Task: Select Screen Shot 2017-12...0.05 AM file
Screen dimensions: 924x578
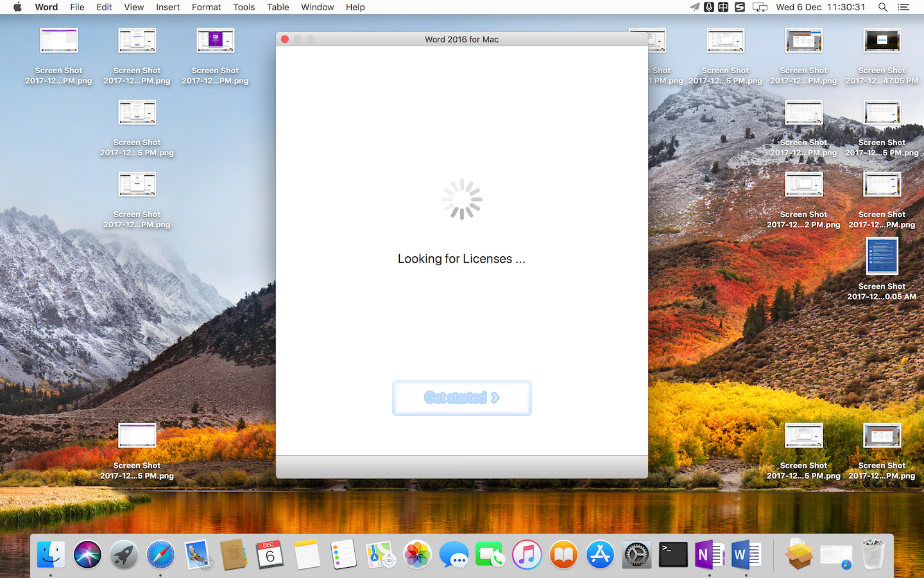Action: [882, 270]
